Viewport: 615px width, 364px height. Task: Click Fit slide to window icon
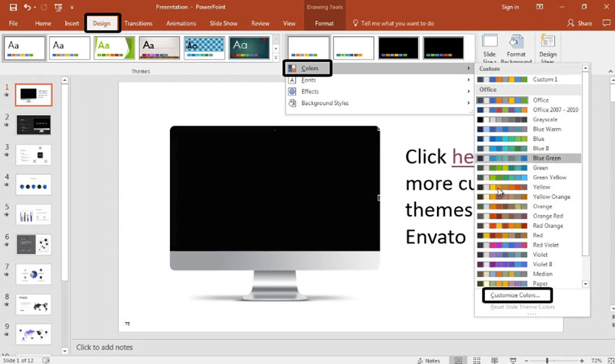pos(610,360)
